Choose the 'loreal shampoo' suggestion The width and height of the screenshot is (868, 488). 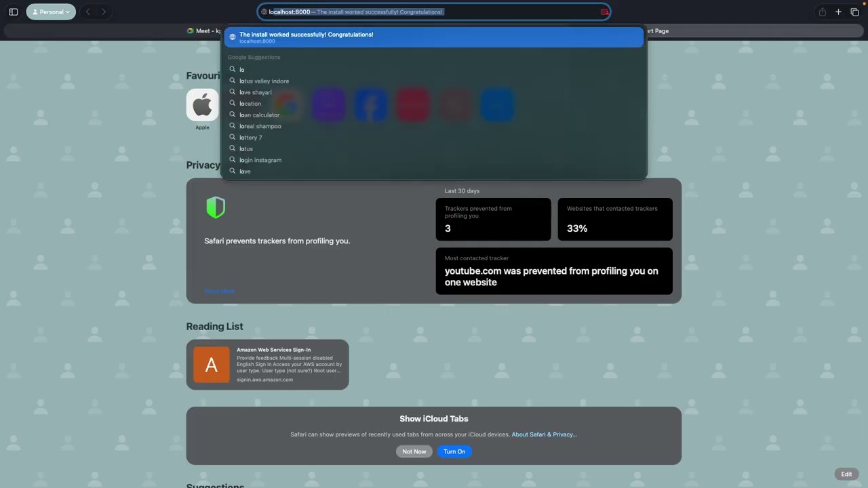pos(434,126)
